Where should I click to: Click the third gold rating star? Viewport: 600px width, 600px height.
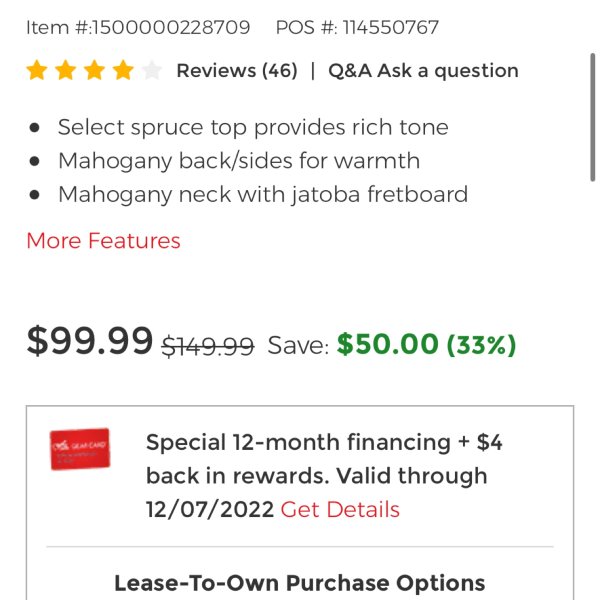[95, 70]
